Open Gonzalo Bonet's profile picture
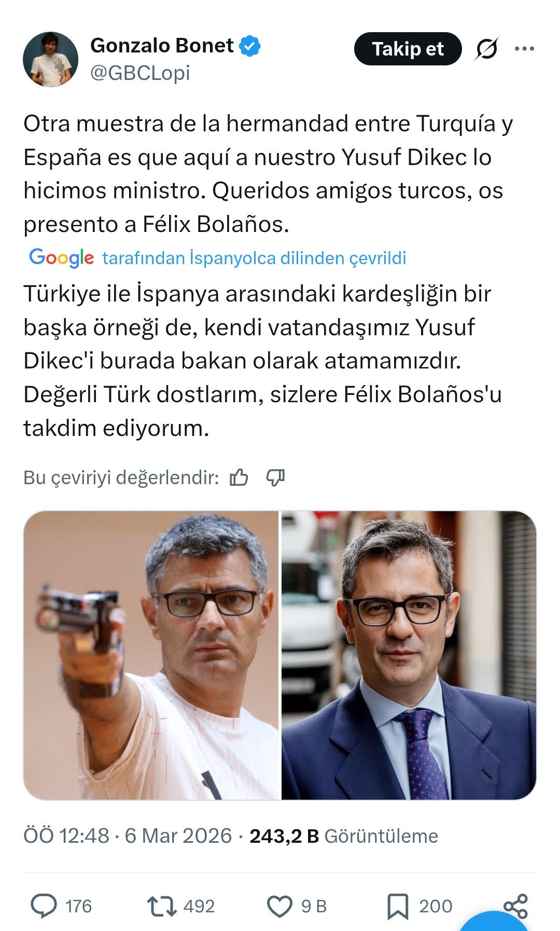 51,59
